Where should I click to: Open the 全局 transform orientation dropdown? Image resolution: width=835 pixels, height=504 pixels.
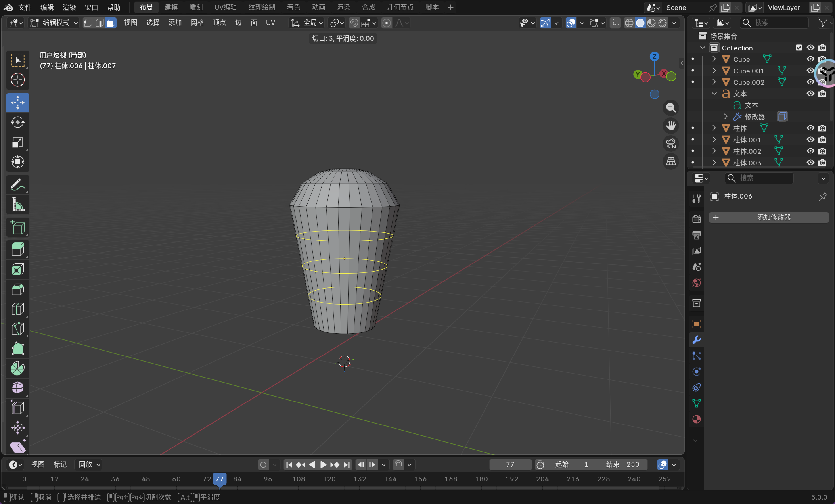pos(307,23)
